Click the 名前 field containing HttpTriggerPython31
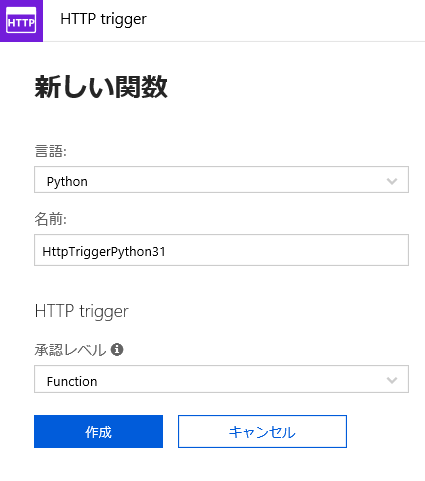Image resolution: width=425 pixels, height=481 pixels. [x=221, y=250]
